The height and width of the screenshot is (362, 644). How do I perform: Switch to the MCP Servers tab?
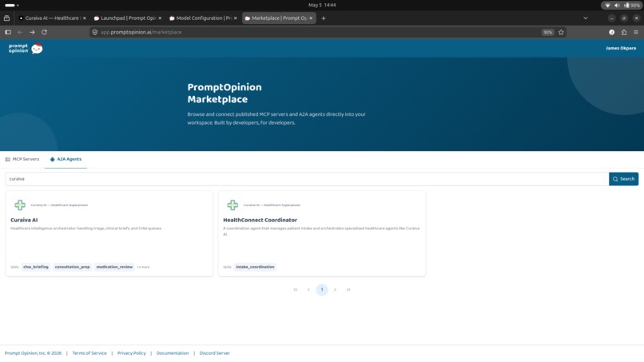point(22,159)
